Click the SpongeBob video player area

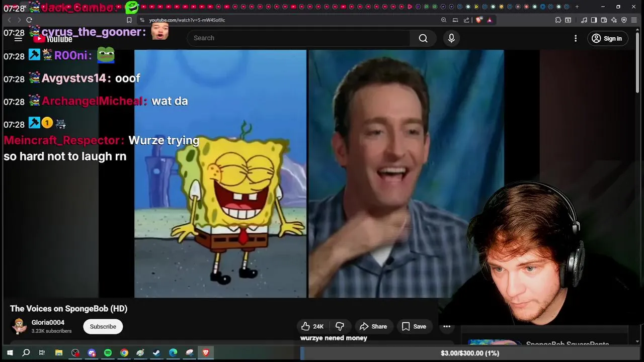point(319,173)
